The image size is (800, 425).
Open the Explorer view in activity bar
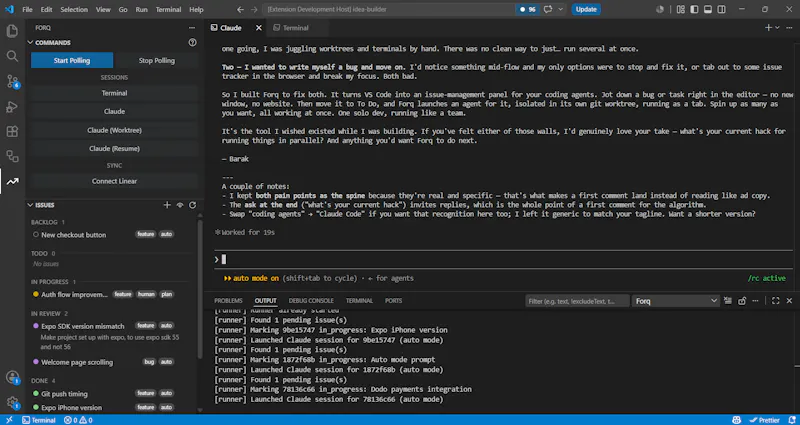(x=12, y=31)
